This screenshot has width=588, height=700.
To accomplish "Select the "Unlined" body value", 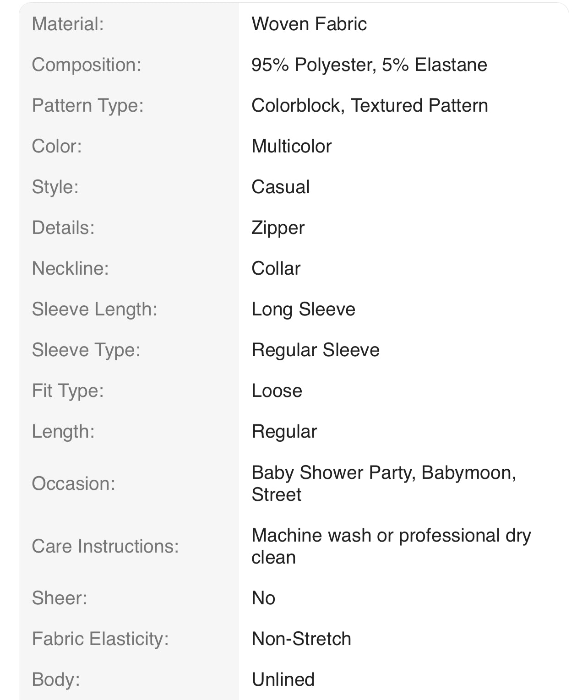I will tap(283, 680).
